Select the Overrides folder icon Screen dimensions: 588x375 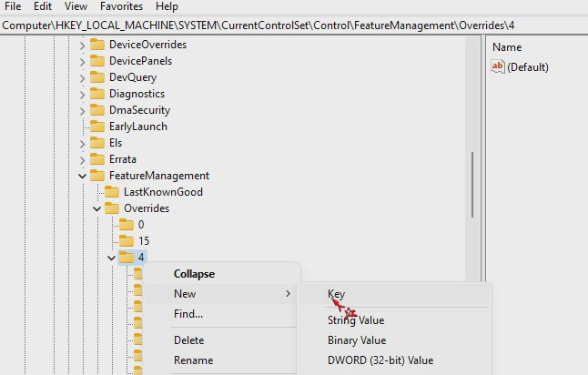click(112, 208)
